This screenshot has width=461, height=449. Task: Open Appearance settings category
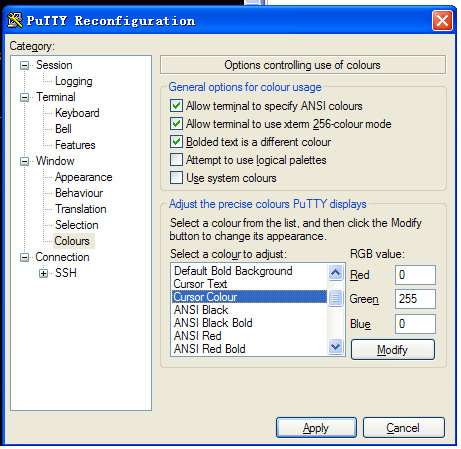(x=83, y=177)
